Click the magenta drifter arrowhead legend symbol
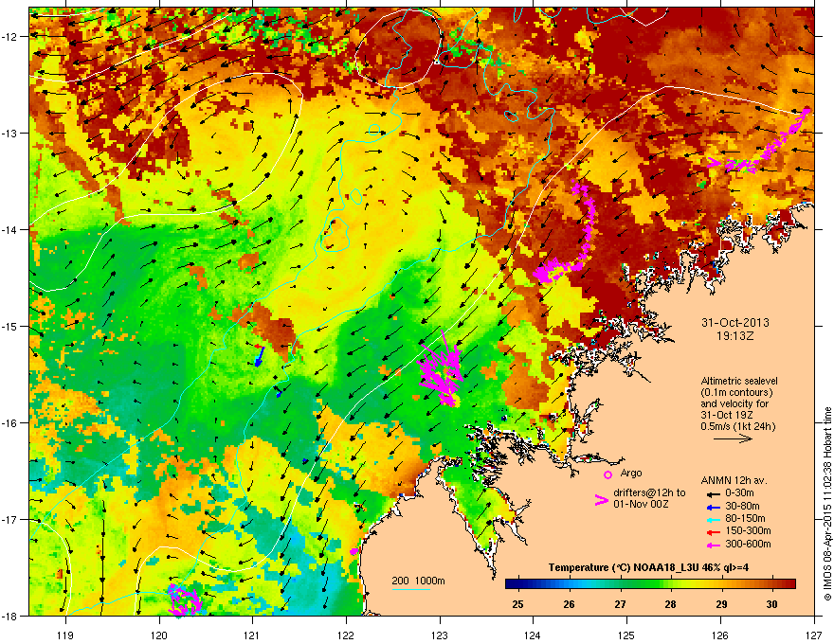834x644 pixels. [x=602, y=499]
